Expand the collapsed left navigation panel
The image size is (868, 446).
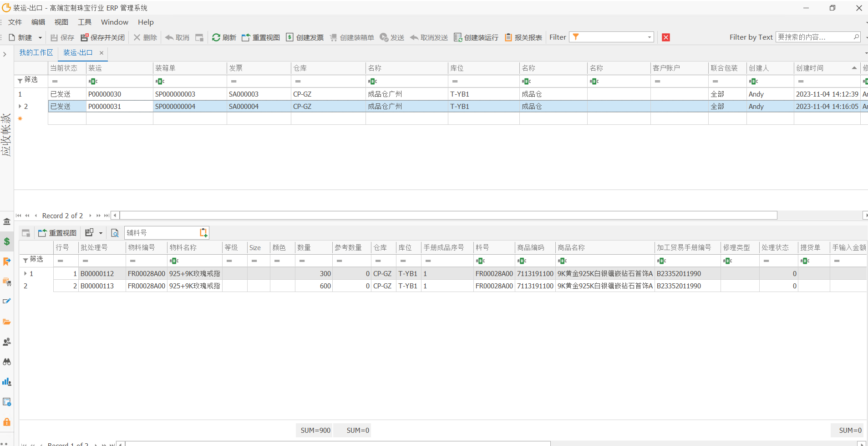coord(5,54)
